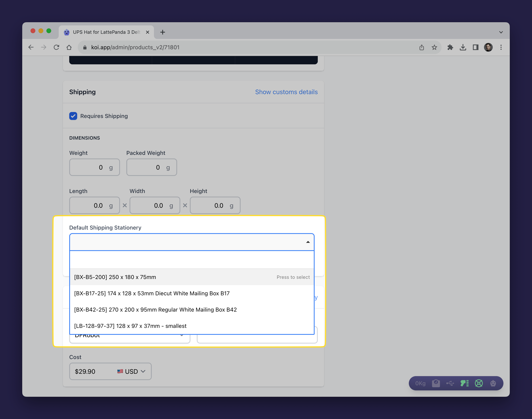
Task: Collapse the Default Shipping Stationery dropdown arrow
Action: tap(308, 242)
